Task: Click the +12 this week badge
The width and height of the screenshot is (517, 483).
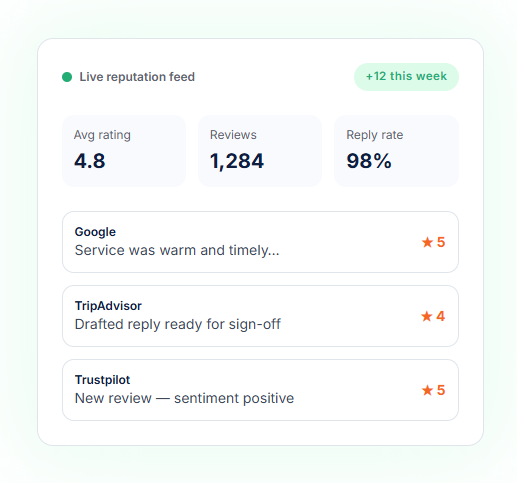Action: coord(406,77)
